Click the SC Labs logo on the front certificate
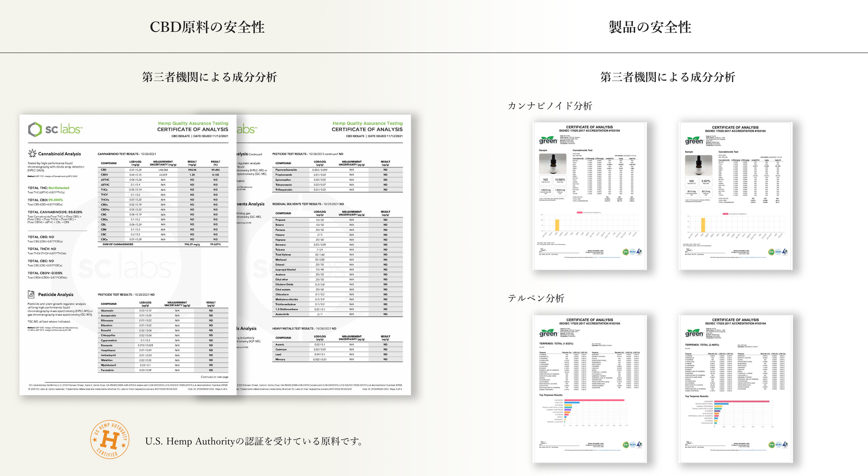This screenshot has width=868, height=476. (55, 129)
